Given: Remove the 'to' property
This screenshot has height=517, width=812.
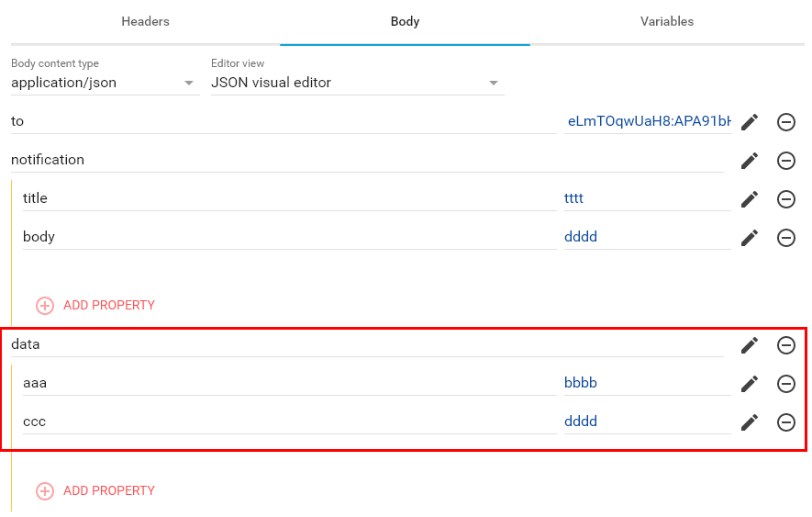Looking at the screenshot, I should [x=786, y=122].
